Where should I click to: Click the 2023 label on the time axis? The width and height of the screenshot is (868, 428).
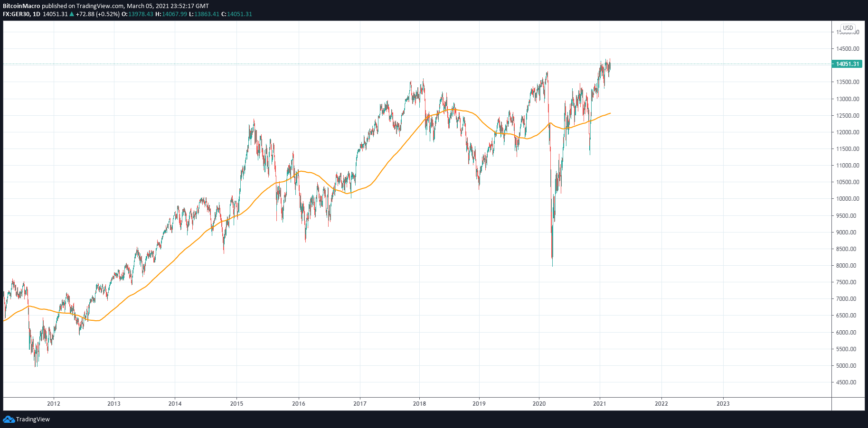(723, 404)
